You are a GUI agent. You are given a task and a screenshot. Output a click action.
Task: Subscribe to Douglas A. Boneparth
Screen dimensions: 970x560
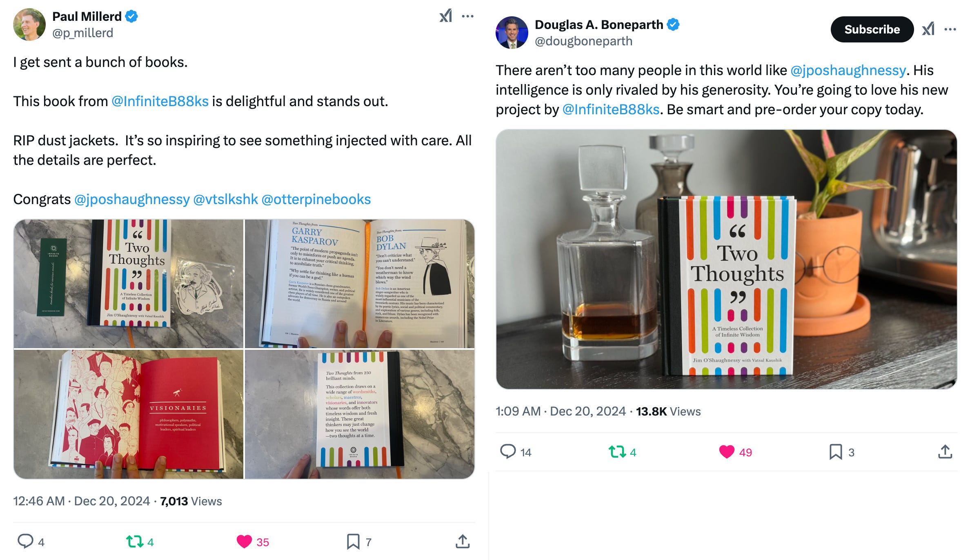(x=872, y=29)
